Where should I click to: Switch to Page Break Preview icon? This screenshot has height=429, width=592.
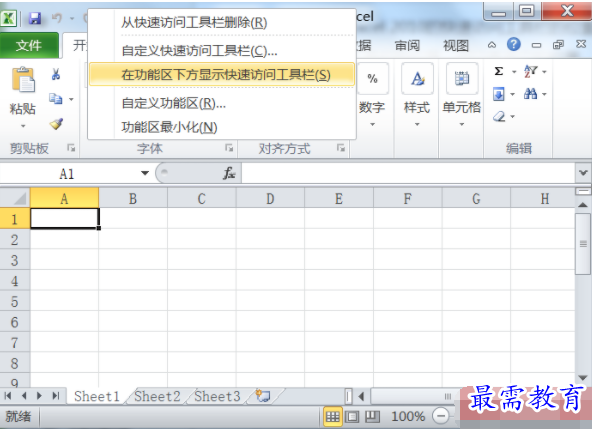click(x=372, y=417)
